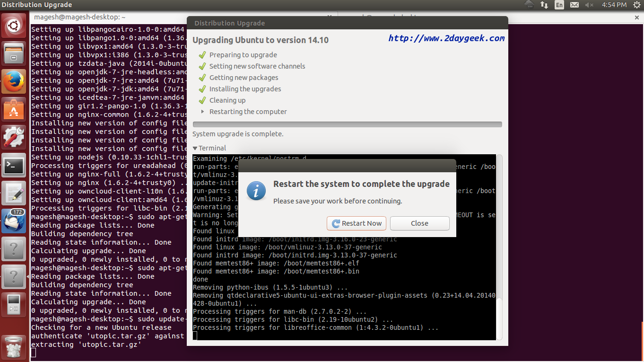Image resolution: width=644 pixels, height=362 pixels.
Task: Open System Settings from the launcher
Action: [x=14, y=137]
